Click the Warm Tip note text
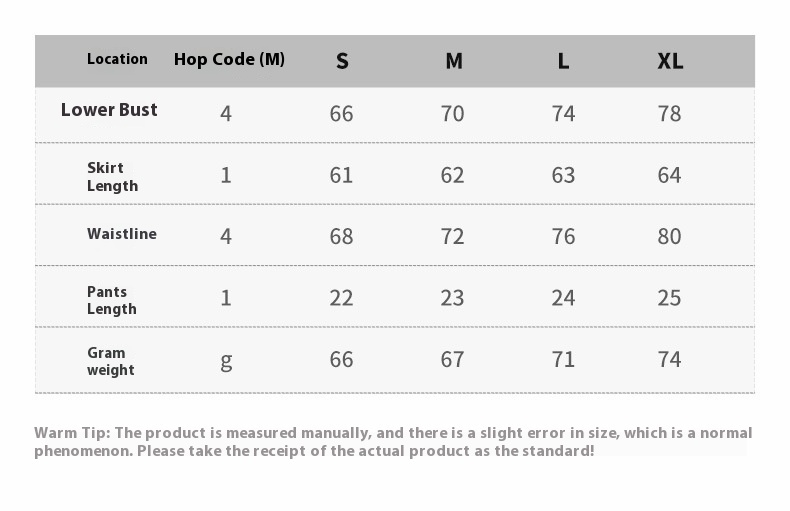790x511 pixels. click(393, 441)
